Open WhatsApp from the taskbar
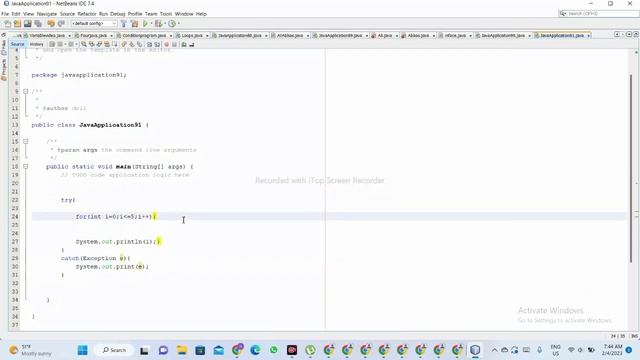This screenshot has width=640, height=360. click(273, 350)
